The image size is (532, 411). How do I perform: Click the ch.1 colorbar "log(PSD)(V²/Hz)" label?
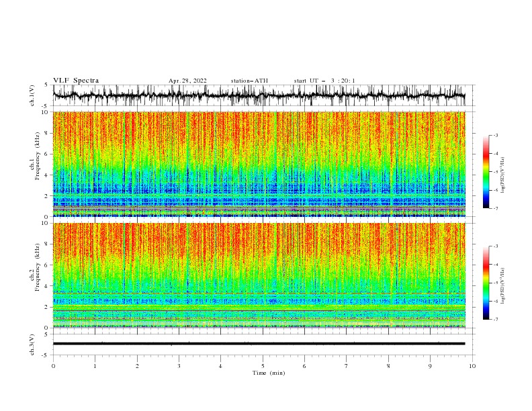(503, 175)
